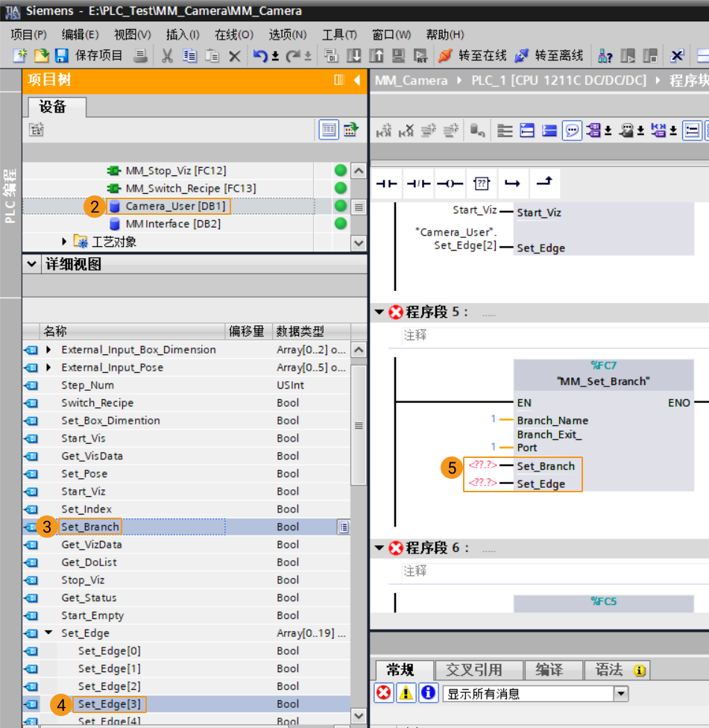The image size is (709, 728).
Task: Expand External_Input_Box_Dimension array
Action: tap(48, 350)
